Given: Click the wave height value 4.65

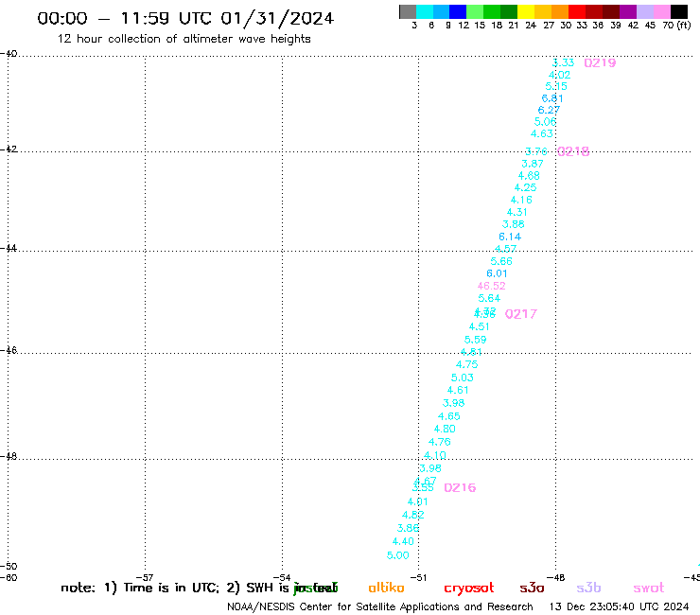Looking at the screenshot, I should click(x=449, y=416).
